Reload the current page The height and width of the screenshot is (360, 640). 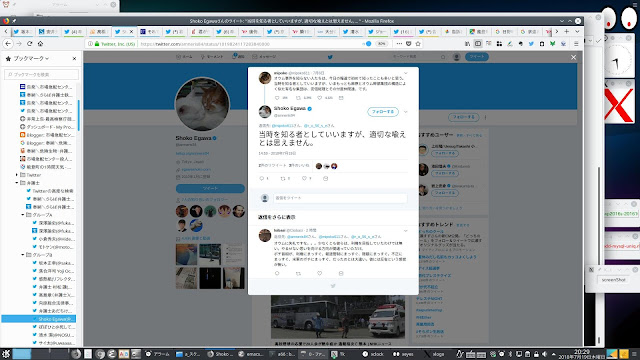pos(29,44)
